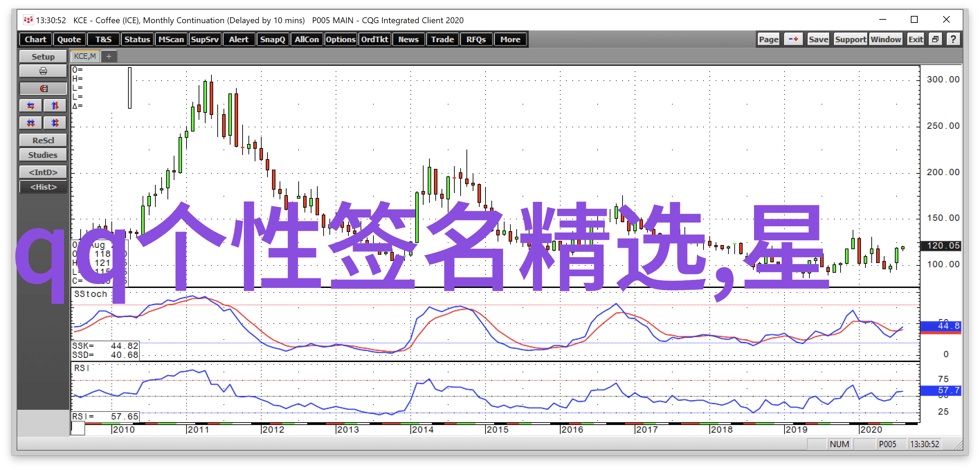The height and width of the screenshot is (470, 980).
Task: Click the 13:30:52 status bar clock
Action: pos(924,444)
